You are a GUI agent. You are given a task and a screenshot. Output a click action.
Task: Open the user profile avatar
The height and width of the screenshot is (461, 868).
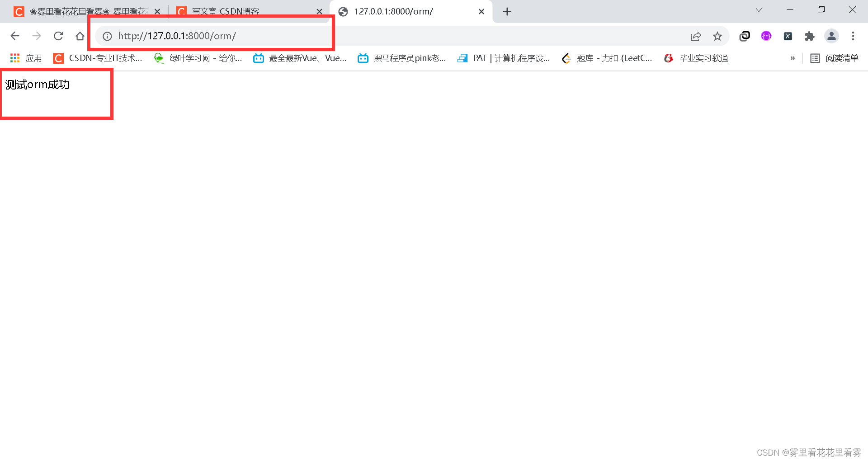click(x=831, y=36)
